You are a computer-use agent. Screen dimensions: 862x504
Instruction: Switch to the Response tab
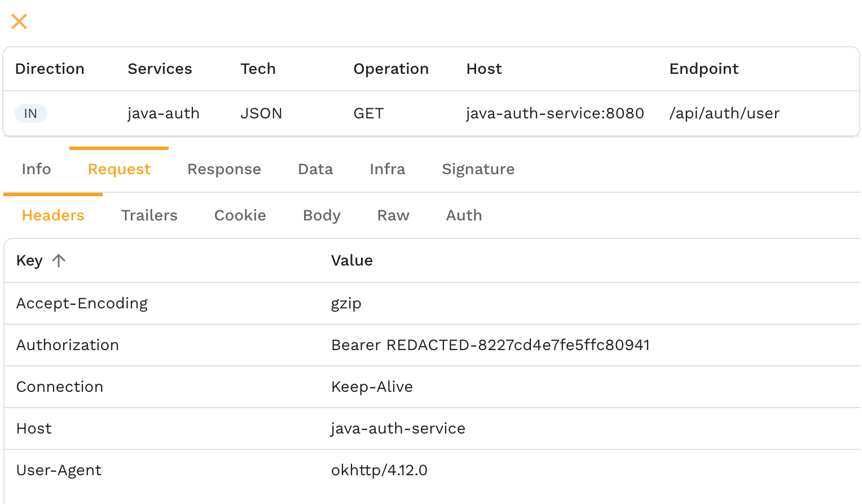pyautogui.click(x=224, y=169)
